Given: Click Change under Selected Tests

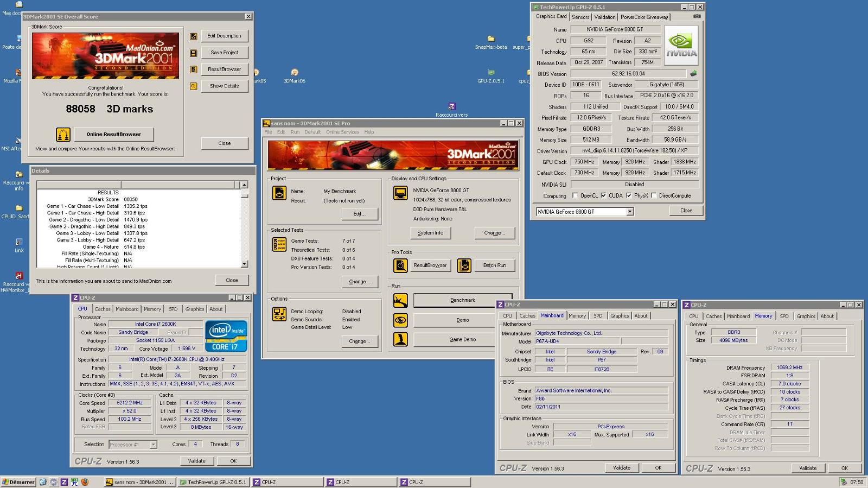Looking at the screenshot, I should pyautogui.click(x=359, y=282).
